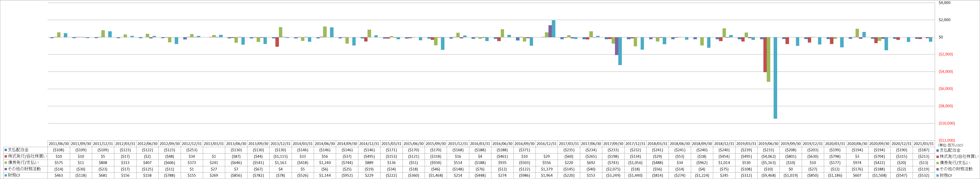Click the ($3,249) 財務CF cell
Image resolution: width=980 pixels, height=179 pixels.
[613, 176]
